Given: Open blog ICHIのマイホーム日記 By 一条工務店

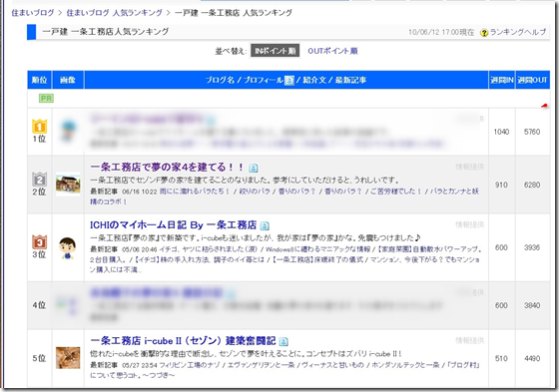Looking at the screenshot, I should pos(174,224).
